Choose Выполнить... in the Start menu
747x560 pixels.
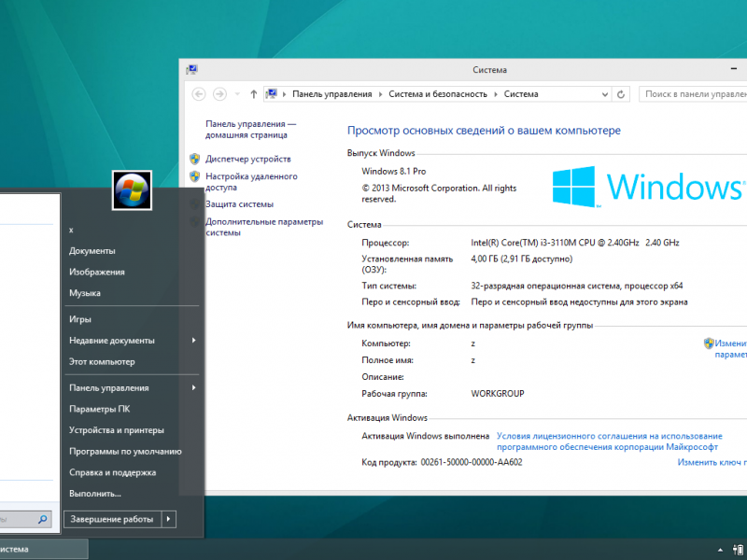pos(95,493)
